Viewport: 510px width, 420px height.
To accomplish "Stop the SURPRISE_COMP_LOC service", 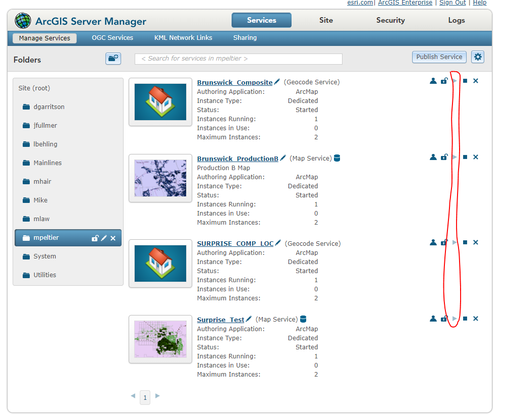I will tap(465, 242).
